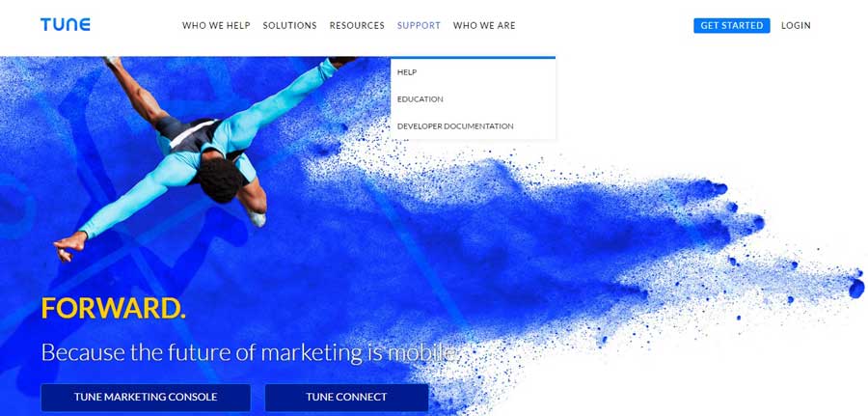Click the athlete's outstretched hand
This screenshot has height=416, width=868.
70,246
